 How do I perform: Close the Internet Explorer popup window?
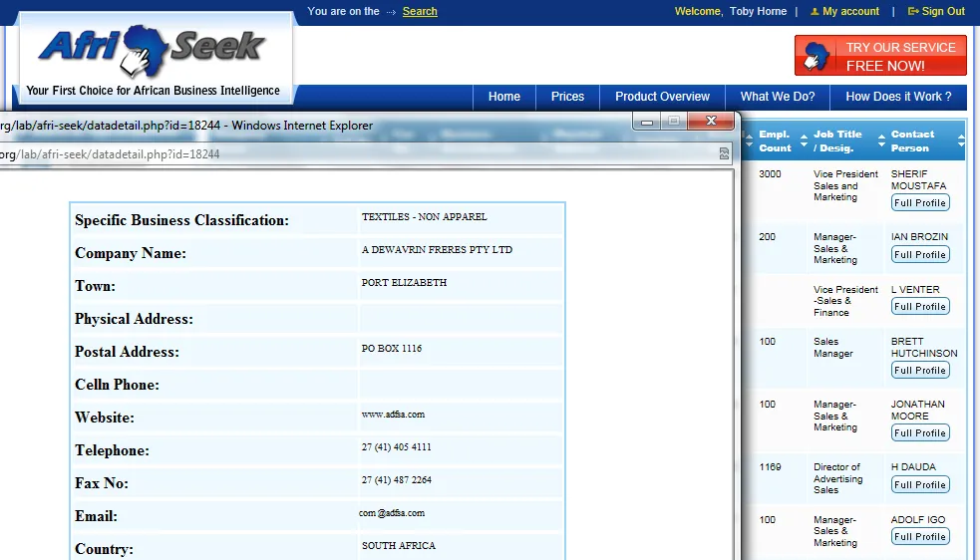point(711,122)
